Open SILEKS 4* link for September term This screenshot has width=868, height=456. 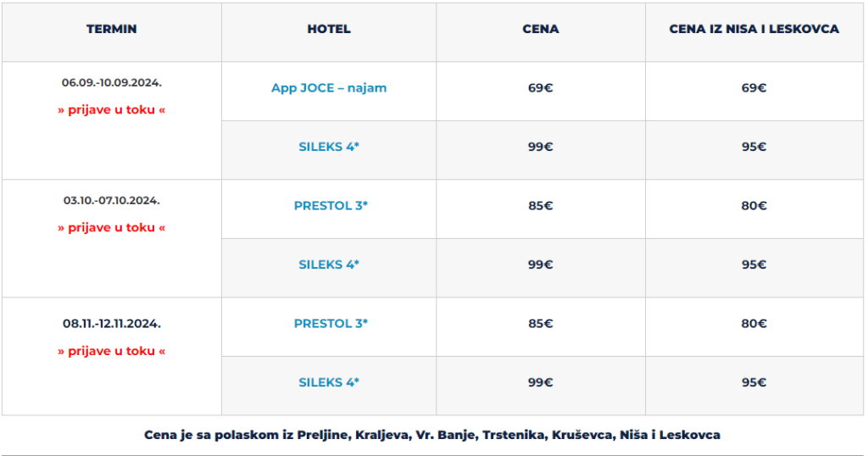329,147
